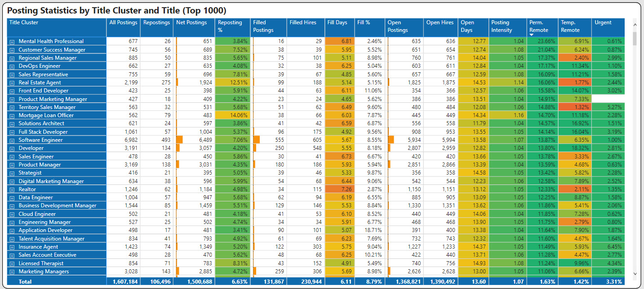Select Mental Health Professional Perm. Remote 23.66%
This screenshot has height=289, width=644.
[543, 41]
